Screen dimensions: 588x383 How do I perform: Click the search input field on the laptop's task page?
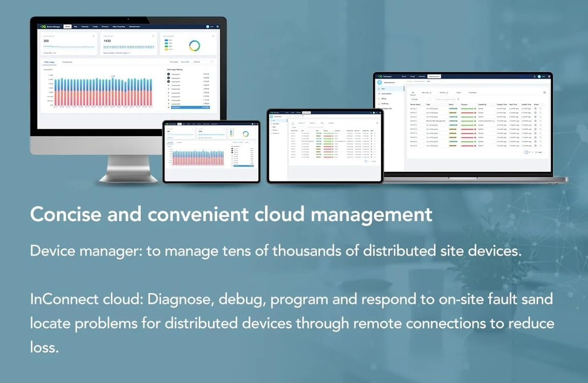tap(445, 99)
